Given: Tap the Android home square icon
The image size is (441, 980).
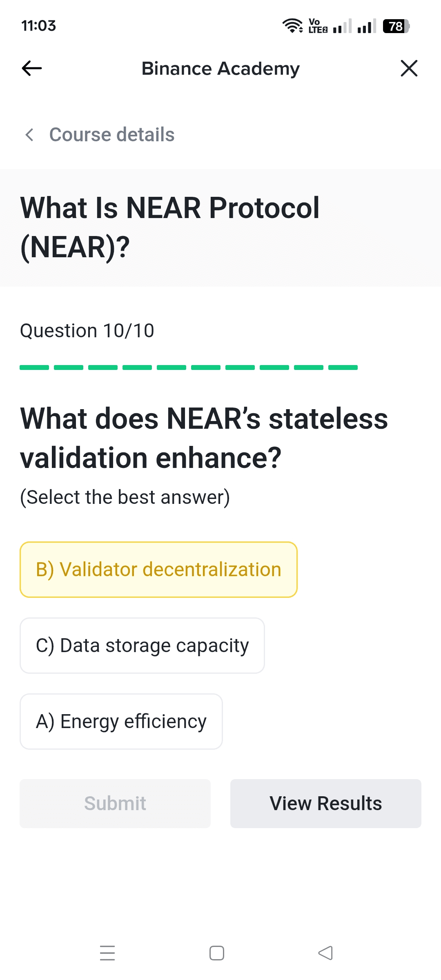Looking at the screenshot, I should click(x=217, y=953).
